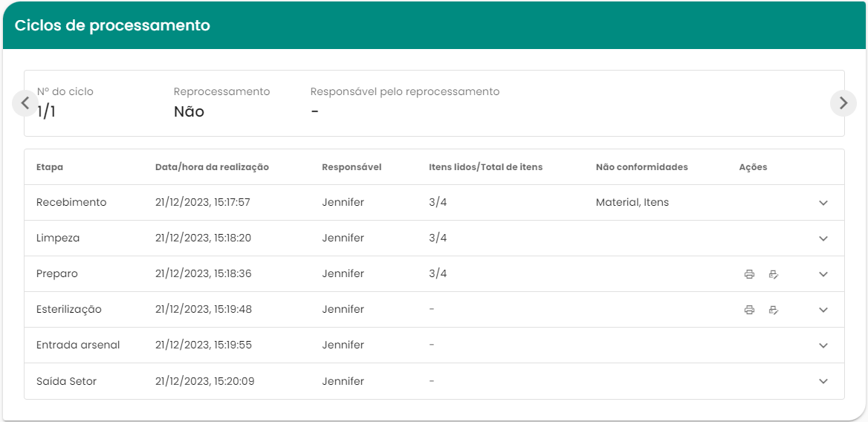Click the Não conformidades column header
Viewport: 868px width, 422px height.
tap(641, 167)
